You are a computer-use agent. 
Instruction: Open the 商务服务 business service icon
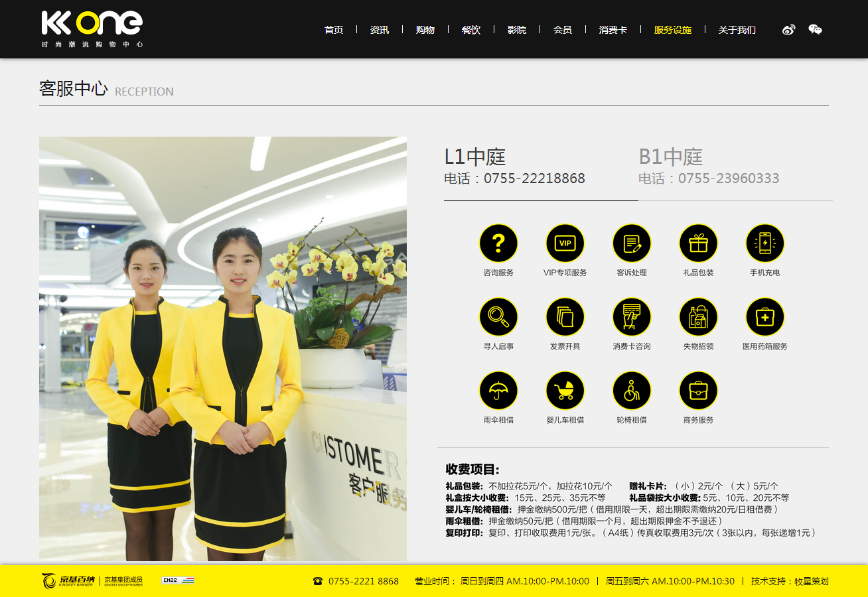(697, 391)
